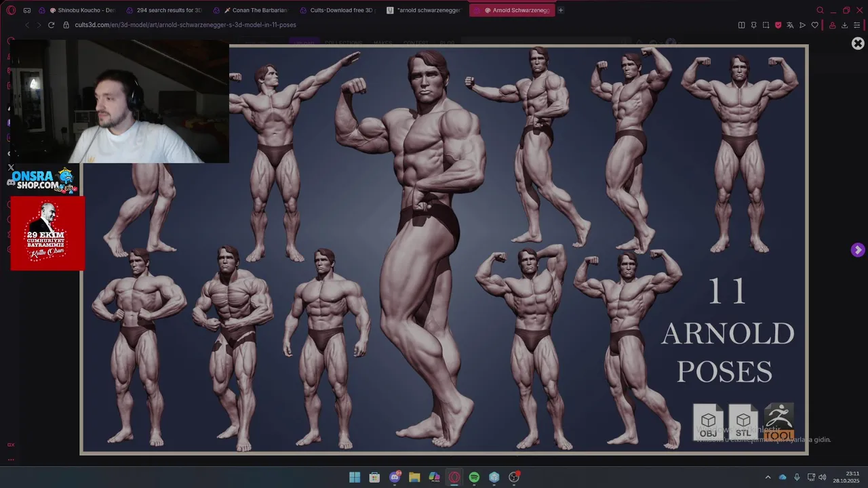This screenshot has width=868, height=488.
Task: Click the cults3d.com address bar URL
Action: (x=185, y=25)
